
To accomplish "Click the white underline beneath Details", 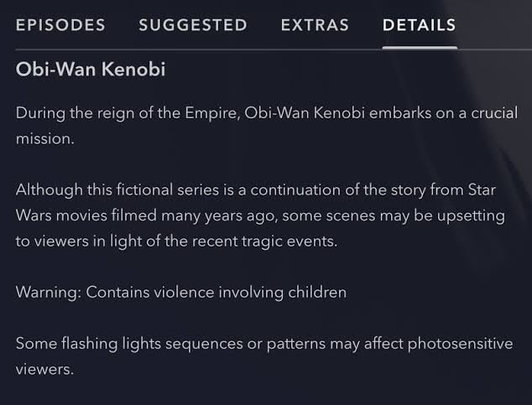I will [x=420, y=48].
